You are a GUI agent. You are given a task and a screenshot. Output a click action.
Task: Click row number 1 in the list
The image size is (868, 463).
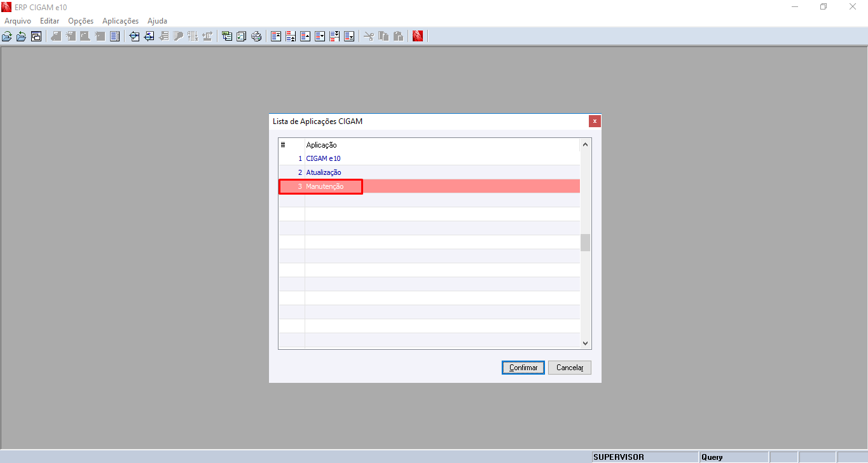point(300,158)
